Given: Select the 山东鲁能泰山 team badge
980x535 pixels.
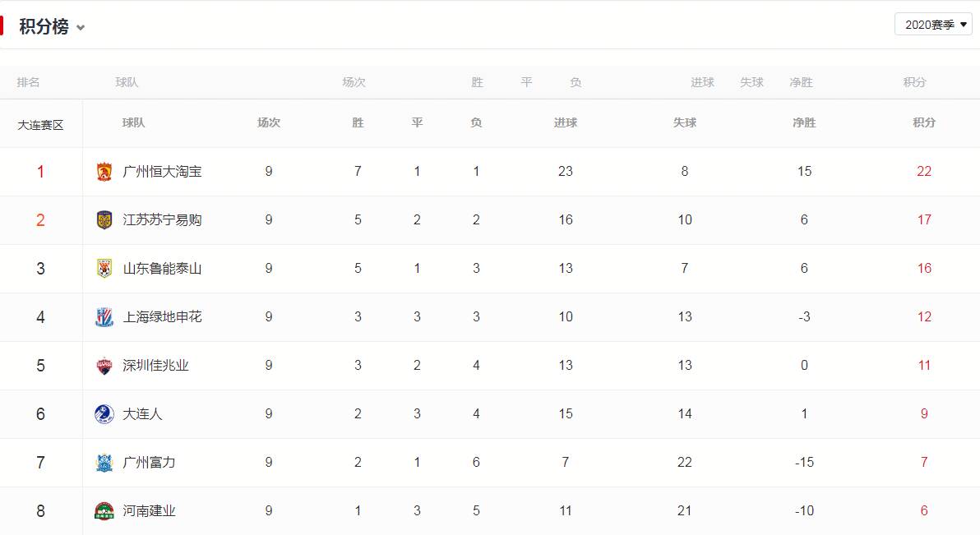Looking at the screenshot, I should (103, 268).
